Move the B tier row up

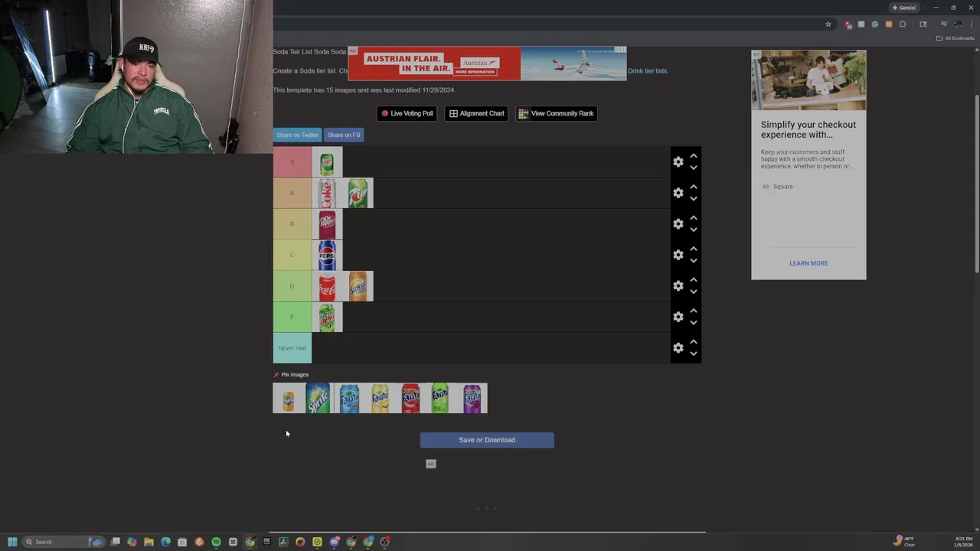694,217
